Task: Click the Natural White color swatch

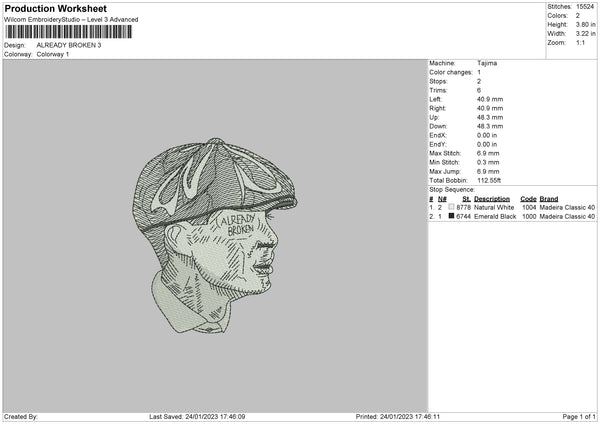Action: (x=451, y=207)
